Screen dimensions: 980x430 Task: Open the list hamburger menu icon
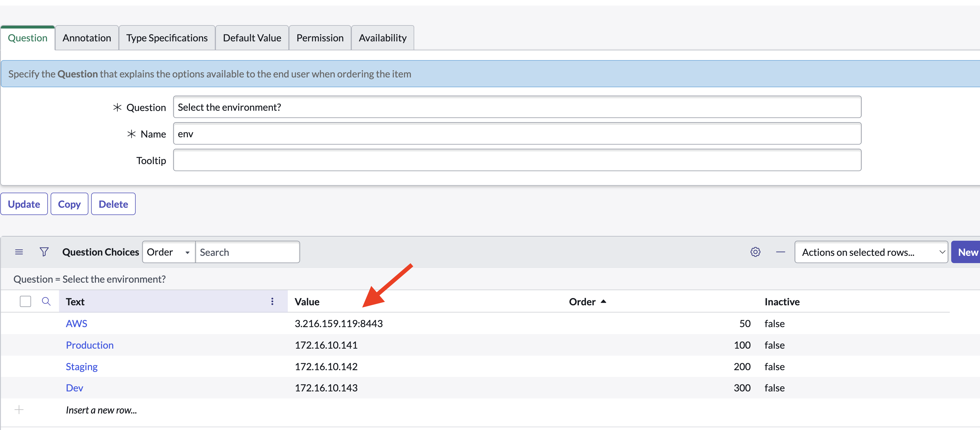coord(19,252)
